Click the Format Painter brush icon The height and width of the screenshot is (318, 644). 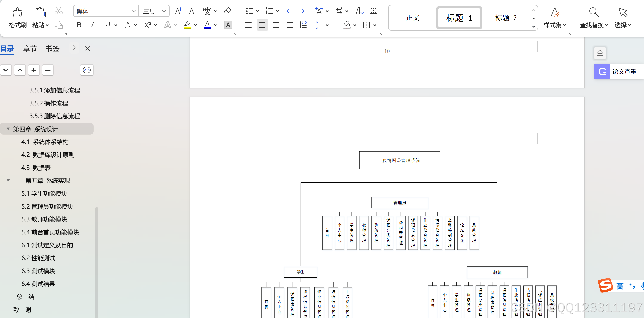coord(17,12)
